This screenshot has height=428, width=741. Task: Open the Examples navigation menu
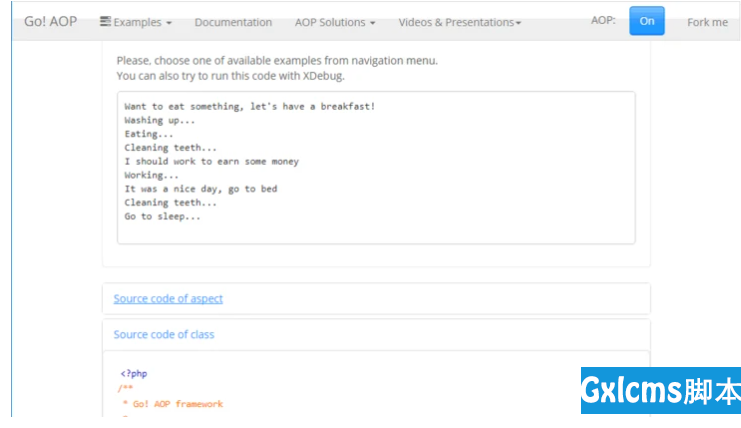[137, 22]
